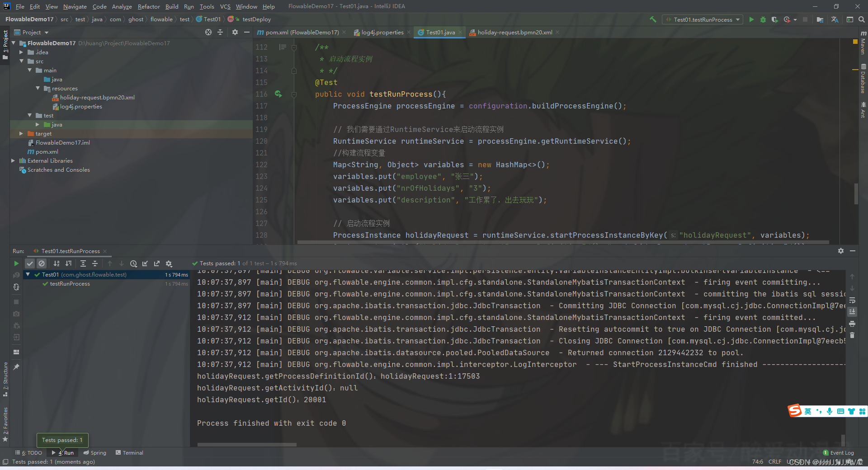
Task: Click the Run with Profiler icon
Action: coord(787,19)
